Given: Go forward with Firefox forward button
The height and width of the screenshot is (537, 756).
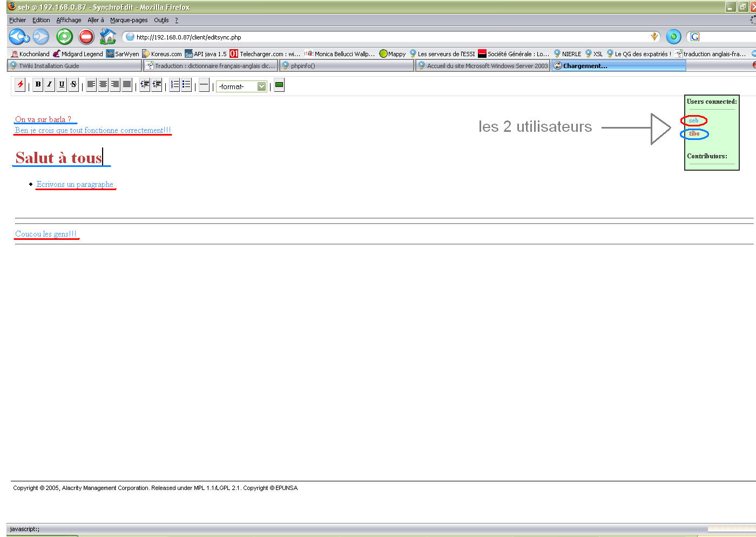Looking at the screenshot, I should pyautogui.click(x=41, y=37).
